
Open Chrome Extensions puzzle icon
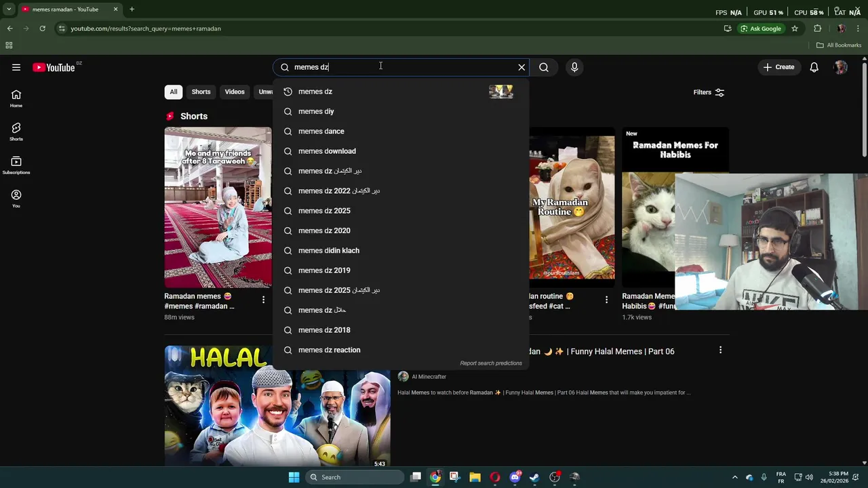point(817,28)
